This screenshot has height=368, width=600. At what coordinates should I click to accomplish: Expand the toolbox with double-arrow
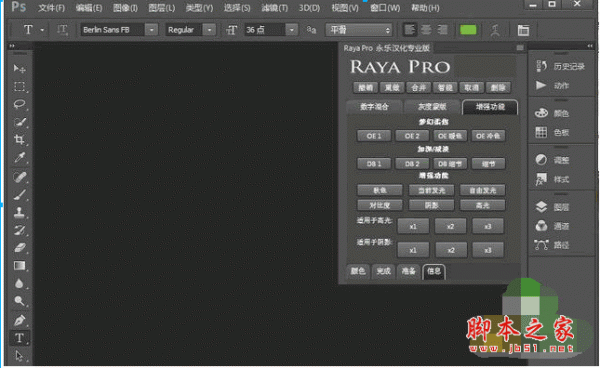tap(12, 46)
